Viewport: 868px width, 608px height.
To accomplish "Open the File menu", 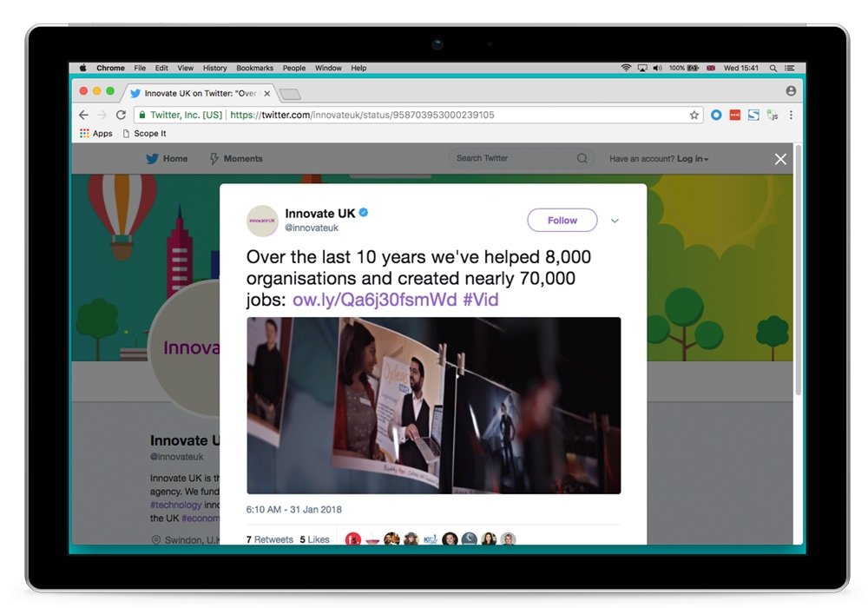I will point(140,68).
